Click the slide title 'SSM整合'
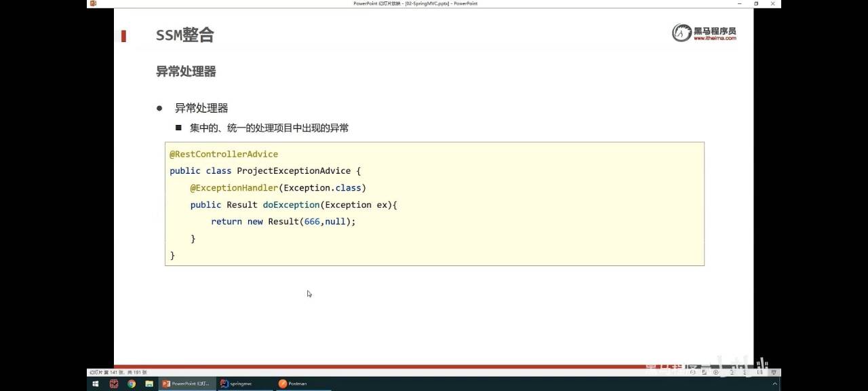The image size is (868, 391). click(x=185, y=35)
